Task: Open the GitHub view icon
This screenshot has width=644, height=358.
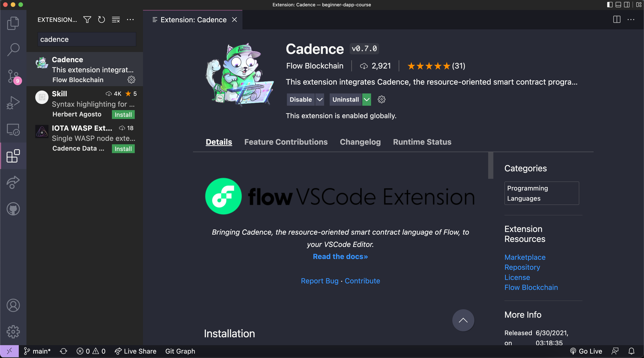Action: 13,209
